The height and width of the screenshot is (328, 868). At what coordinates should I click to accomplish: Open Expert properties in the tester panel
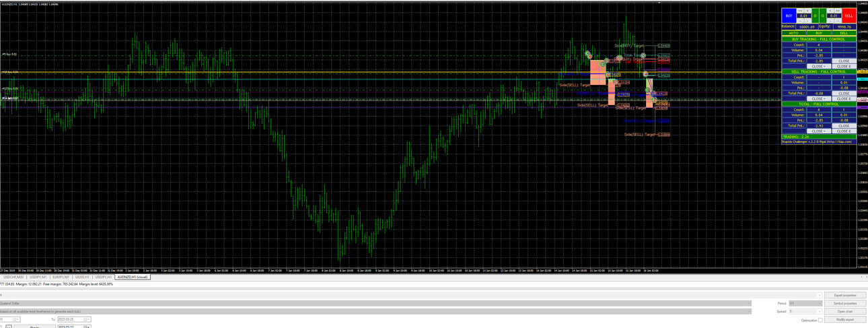[x=845, y=296]
